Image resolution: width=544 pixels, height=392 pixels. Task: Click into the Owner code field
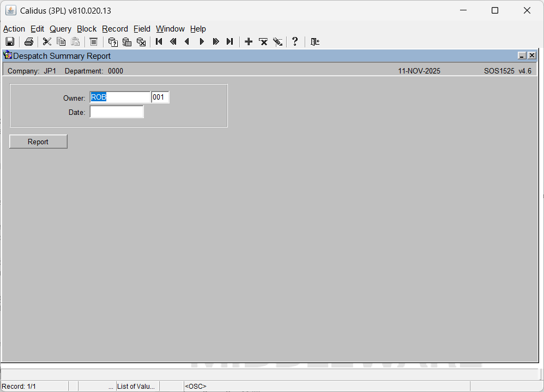click(x=120, y=97)
